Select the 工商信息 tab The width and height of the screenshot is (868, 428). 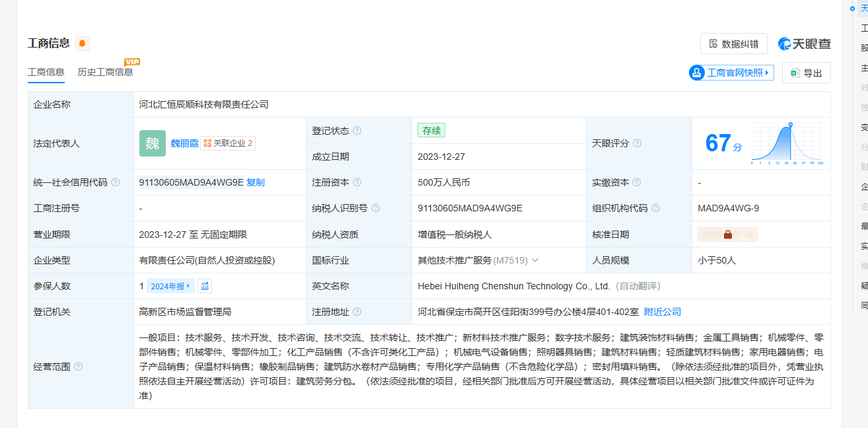pyautogui.click(x=46, y=72)
